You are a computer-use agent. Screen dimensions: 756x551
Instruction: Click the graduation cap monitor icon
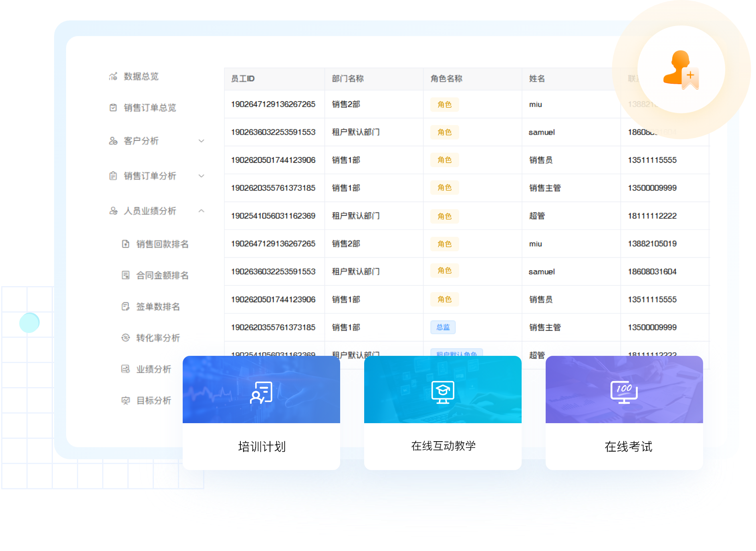[443, 392]
